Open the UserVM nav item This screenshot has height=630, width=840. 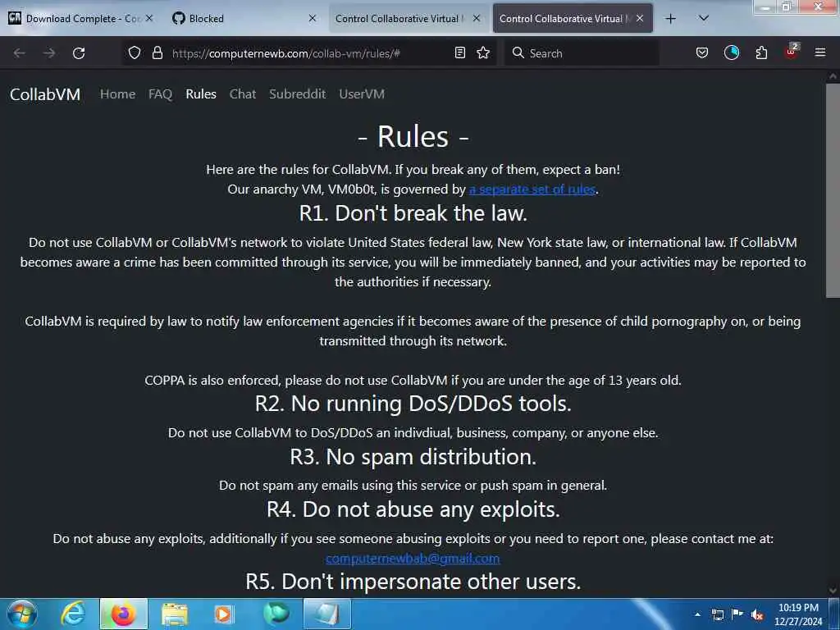362,94
